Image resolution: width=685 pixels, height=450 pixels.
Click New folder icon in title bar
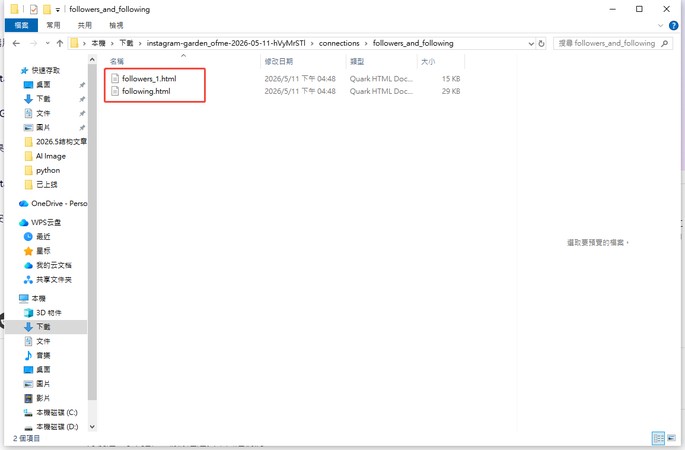pos(47,9)
